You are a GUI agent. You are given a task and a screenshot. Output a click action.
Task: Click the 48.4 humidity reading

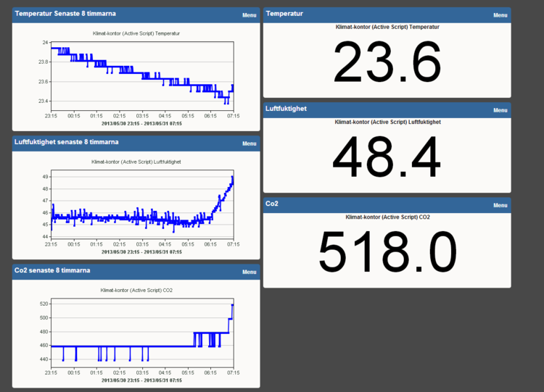[387, 157]
